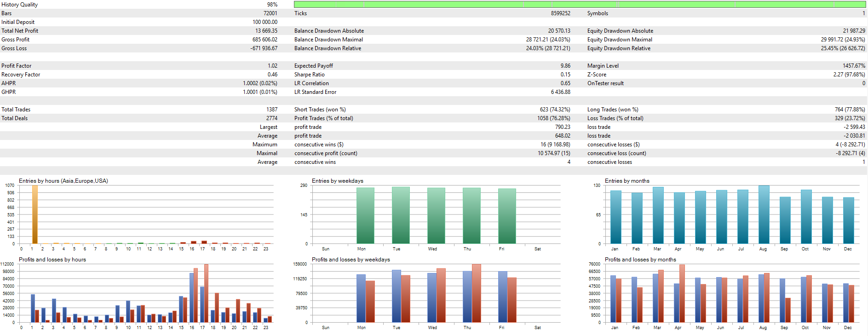Click red Thu bar in Profits and losses by weekdays
Image resolution: width=868 pixels, height=336 pixels.
coord(476,293)
